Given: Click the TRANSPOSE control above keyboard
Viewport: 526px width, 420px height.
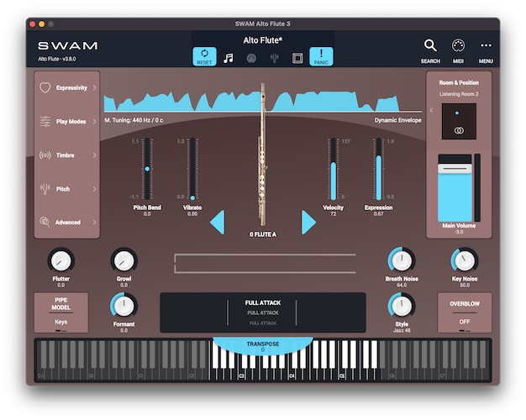Looking at the screenshot, I should pos(263,346).
